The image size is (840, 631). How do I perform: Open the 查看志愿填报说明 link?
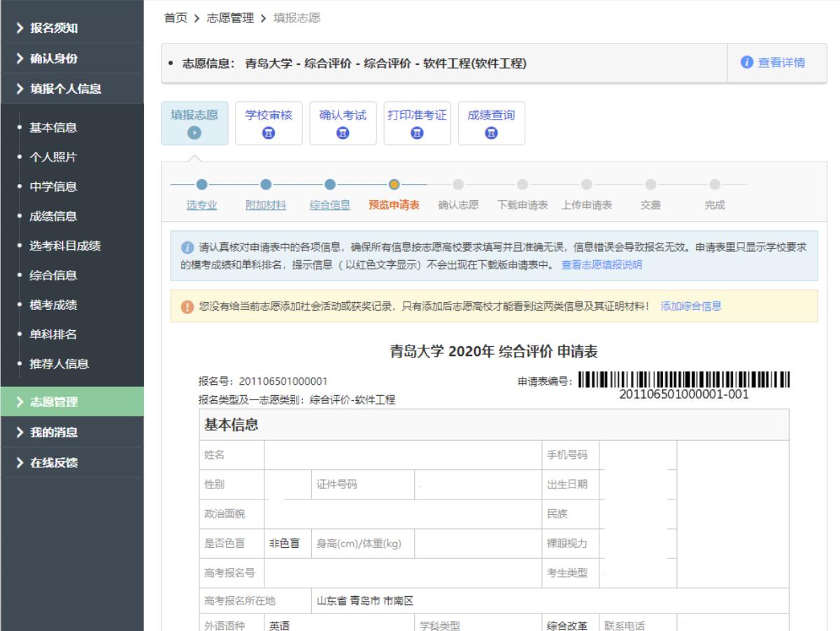click(x=601, y=264)
